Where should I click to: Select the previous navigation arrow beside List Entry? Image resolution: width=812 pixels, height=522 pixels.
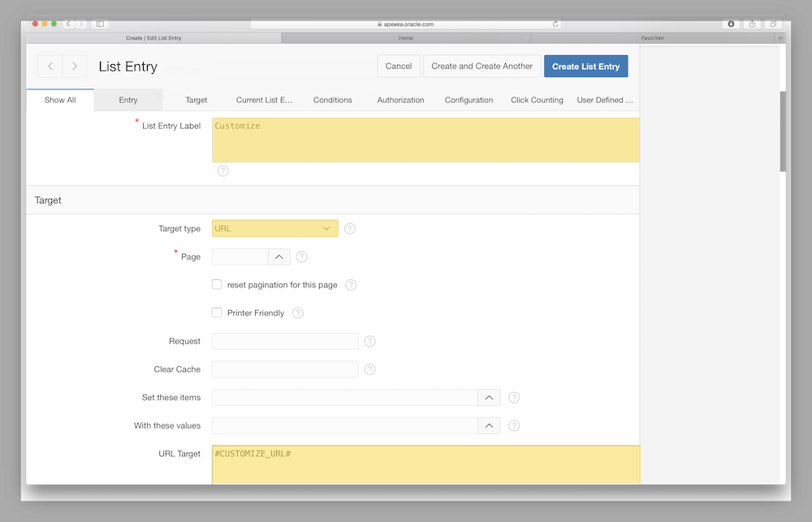coord(50,66)
